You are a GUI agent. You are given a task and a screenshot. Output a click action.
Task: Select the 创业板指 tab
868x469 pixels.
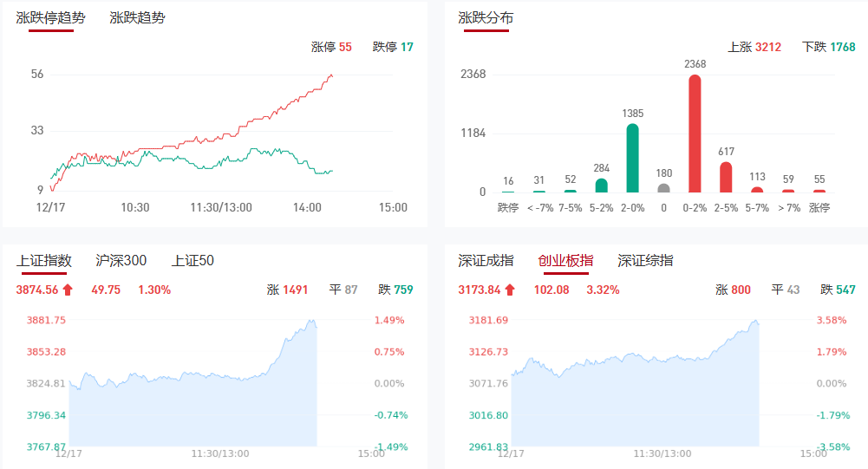pyautogui.click(x=565, y=260)
